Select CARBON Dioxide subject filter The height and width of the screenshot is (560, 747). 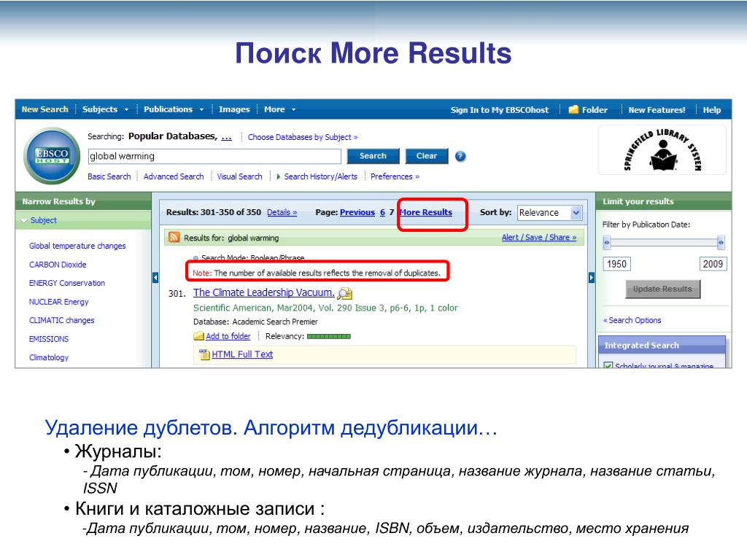pos(58,264)
